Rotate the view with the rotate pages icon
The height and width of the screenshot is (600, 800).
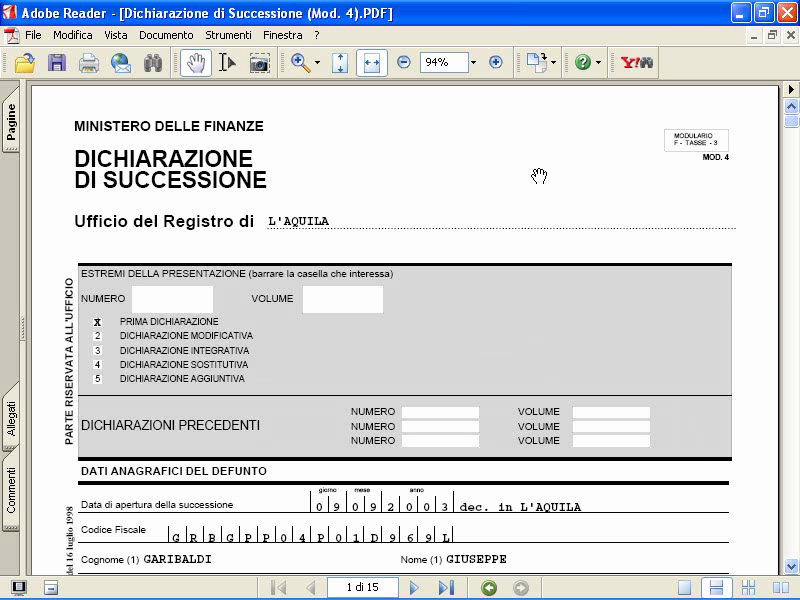536,62
